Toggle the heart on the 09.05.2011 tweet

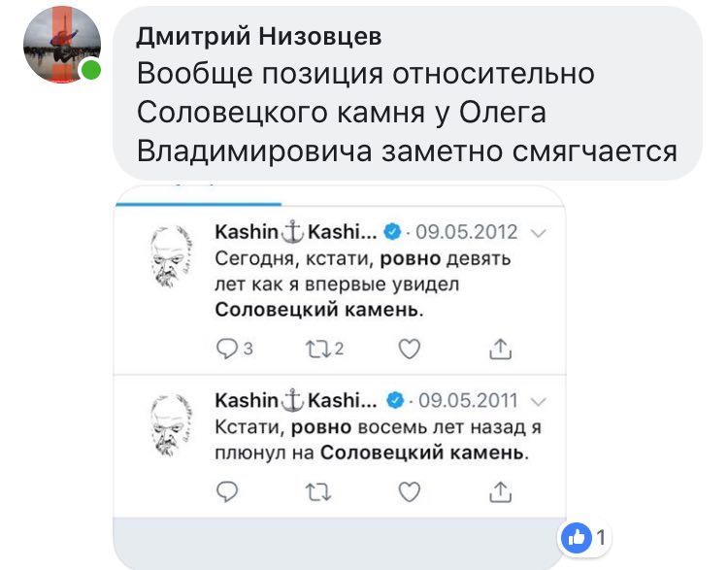tap(410, 492)
